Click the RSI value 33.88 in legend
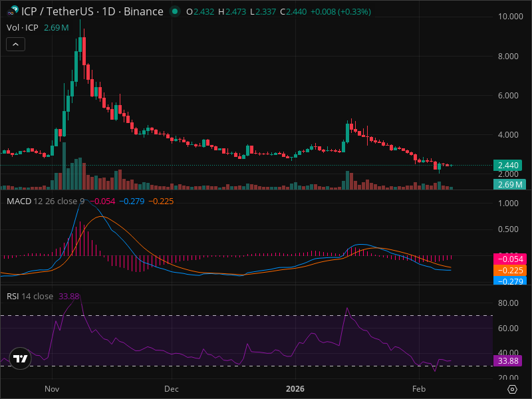Screen dimensions: 532x399 (69, 297)
